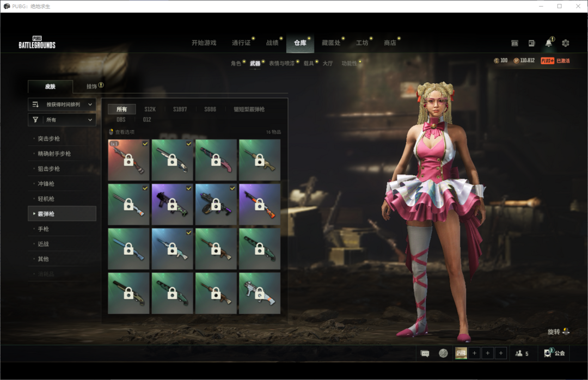Switch to 功能性 sub-tab

(x=349, y=63)
